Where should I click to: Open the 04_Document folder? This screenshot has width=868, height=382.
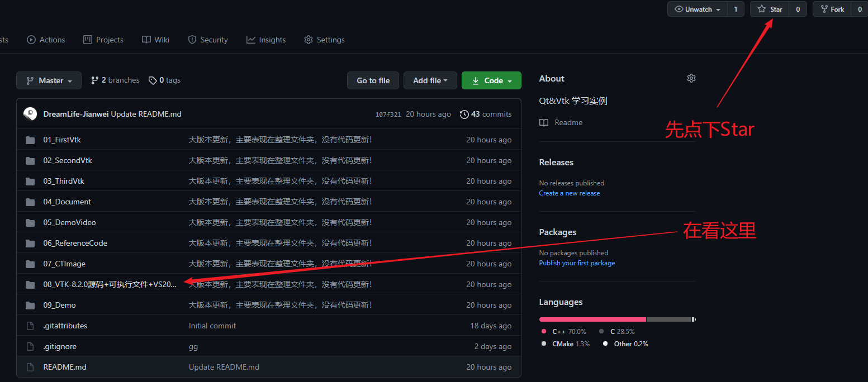[x=67, y=202]
